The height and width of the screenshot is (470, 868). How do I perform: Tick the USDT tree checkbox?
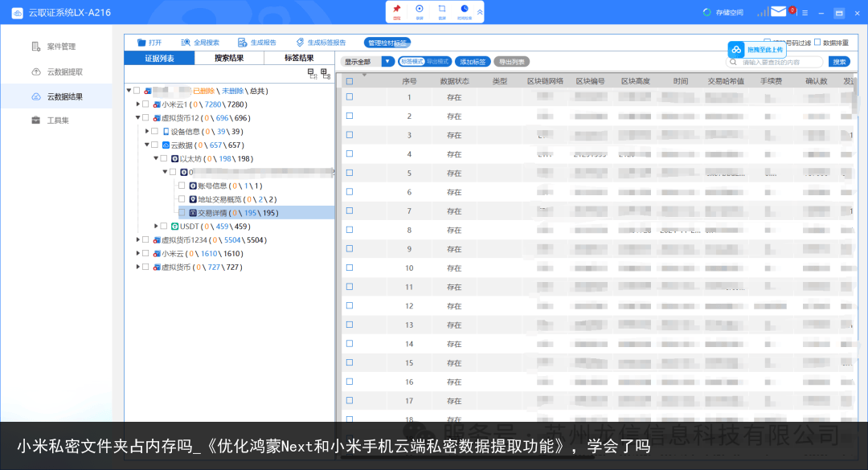(164, 227)
